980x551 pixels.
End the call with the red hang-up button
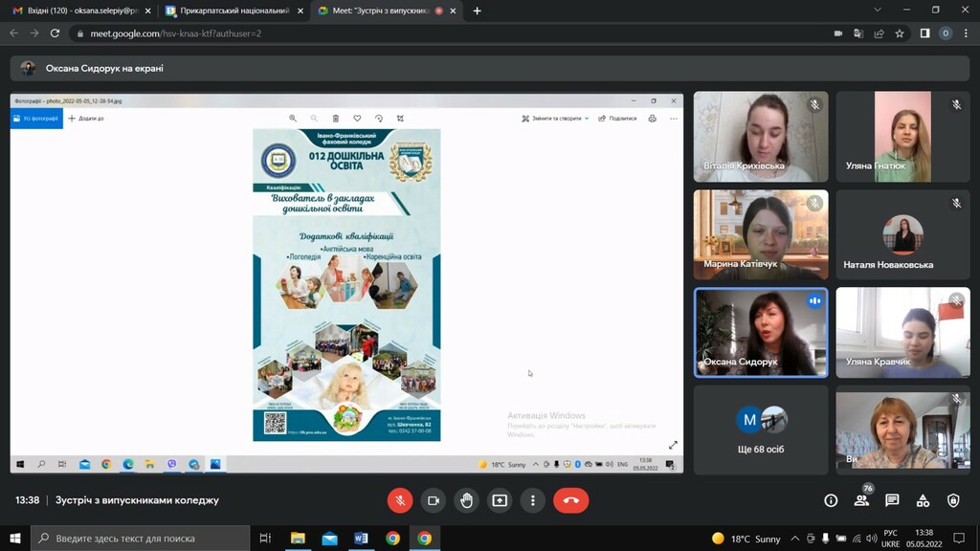pos(570,500)
